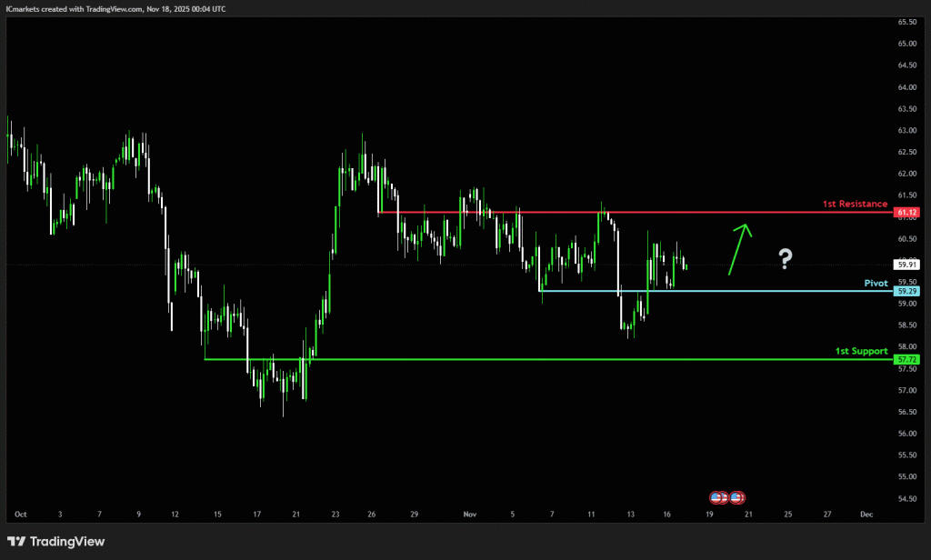Click the 65.50 label on price axis
Screen dimensions: 931x560
coord(906,22)
